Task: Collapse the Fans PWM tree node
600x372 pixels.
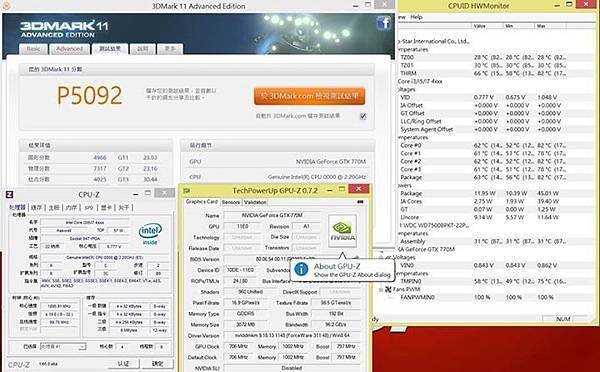Action: (381, 290)
